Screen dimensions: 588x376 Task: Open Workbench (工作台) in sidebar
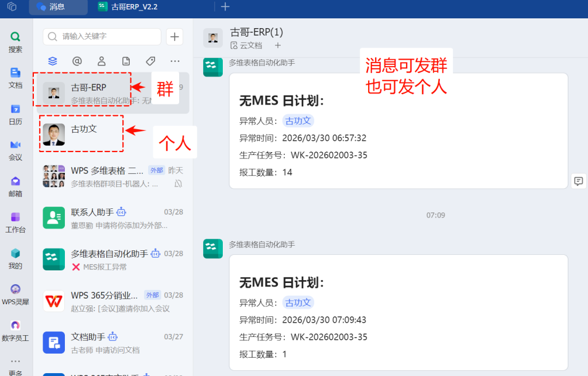click(16, 223)
